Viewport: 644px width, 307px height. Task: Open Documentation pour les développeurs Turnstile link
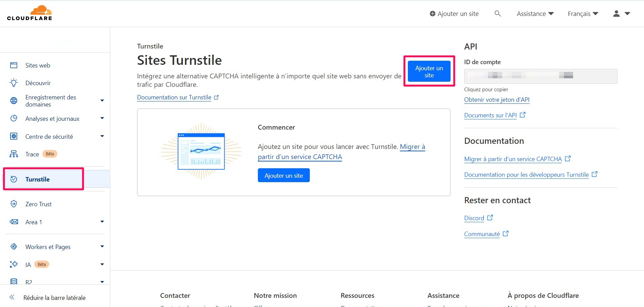[x=526, y=175]
